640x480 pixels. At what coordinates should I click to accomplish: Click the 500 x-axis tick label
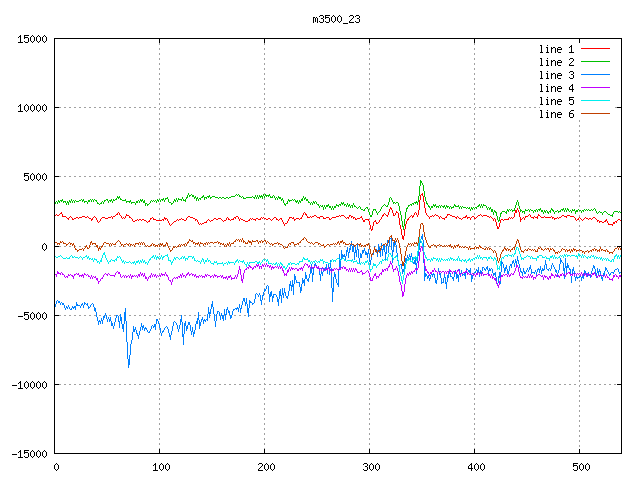tap(578, 466)
